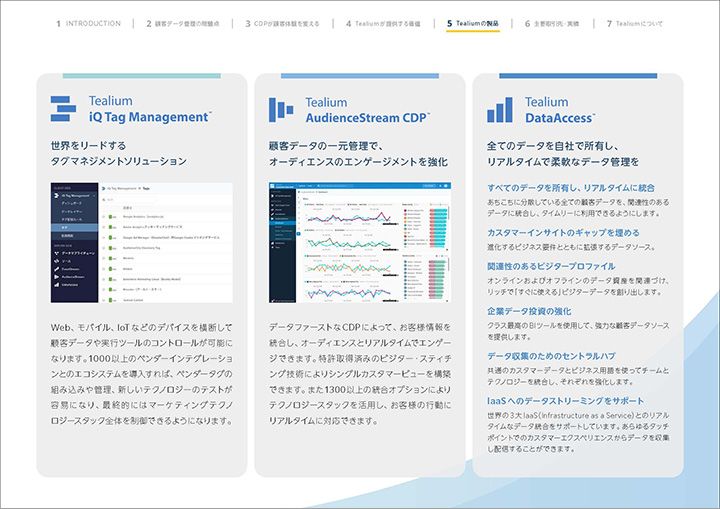
Task: Select the Tealium AudienceStream CDP title
Action: point(368,110)
